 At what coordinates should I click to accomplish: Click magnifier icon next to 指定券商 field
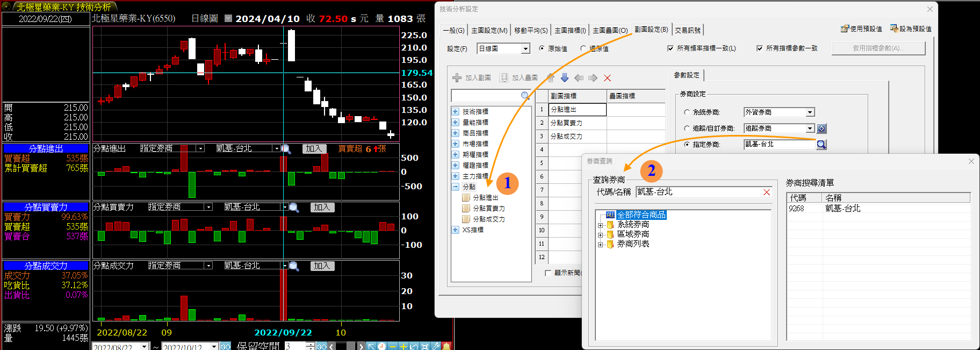coord(821,144)
